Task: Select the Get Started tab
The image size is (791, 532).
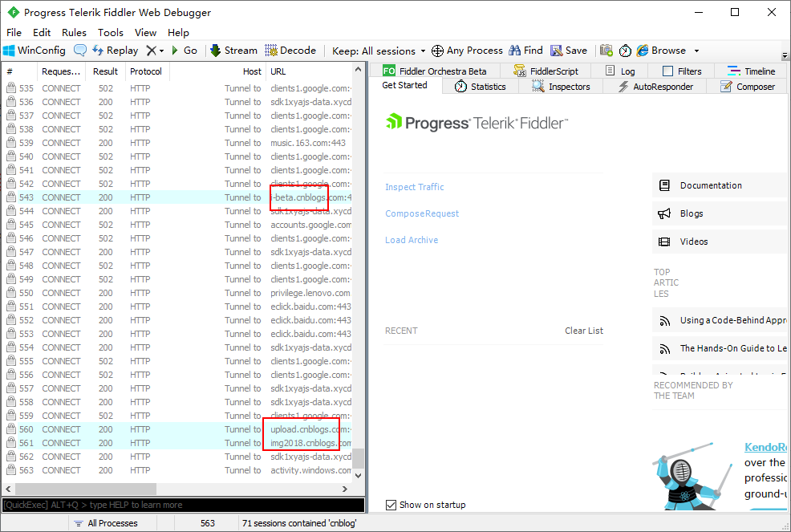Action: coord(404,85)
